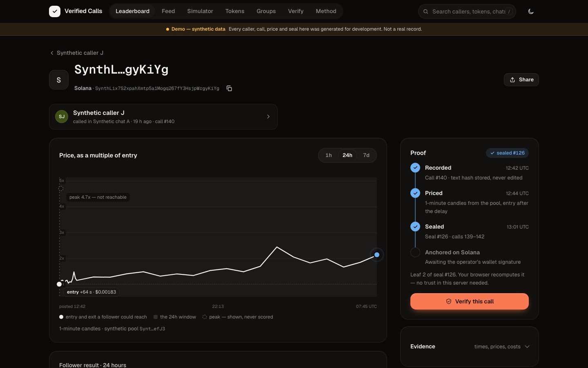Click the 24h window legend square
The height and width of the screenshot is (368, 588).
tap(156, 317)
